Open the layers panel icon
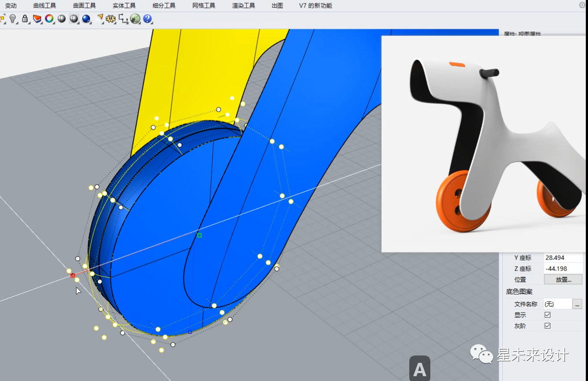The image size is (588, 381). [37, 18]
